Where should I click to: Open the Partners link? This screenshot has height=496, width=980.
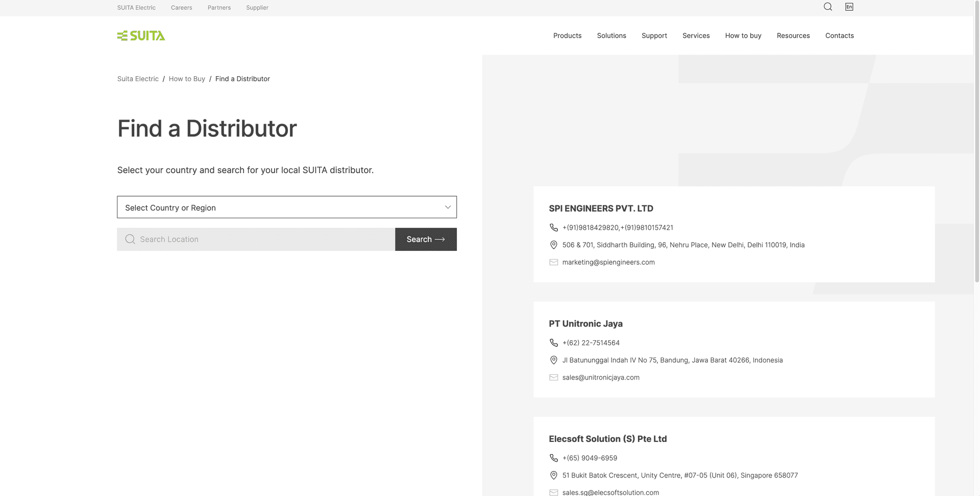point(219,8)
